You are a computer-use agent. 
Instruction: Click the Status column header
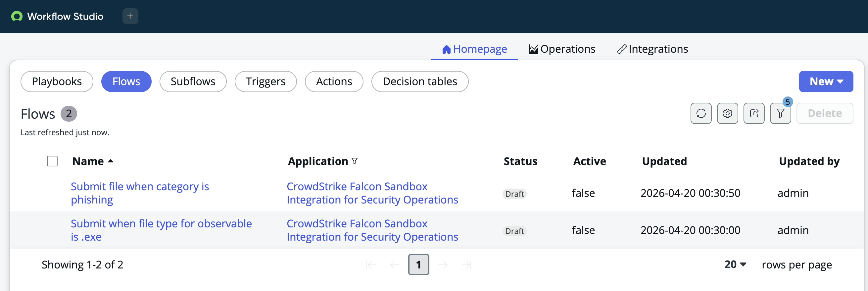click(x=520, y=161)
